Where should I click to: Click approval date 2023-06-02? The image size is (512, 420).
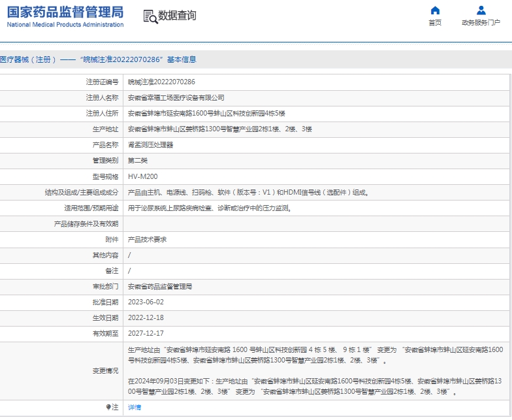146,302
